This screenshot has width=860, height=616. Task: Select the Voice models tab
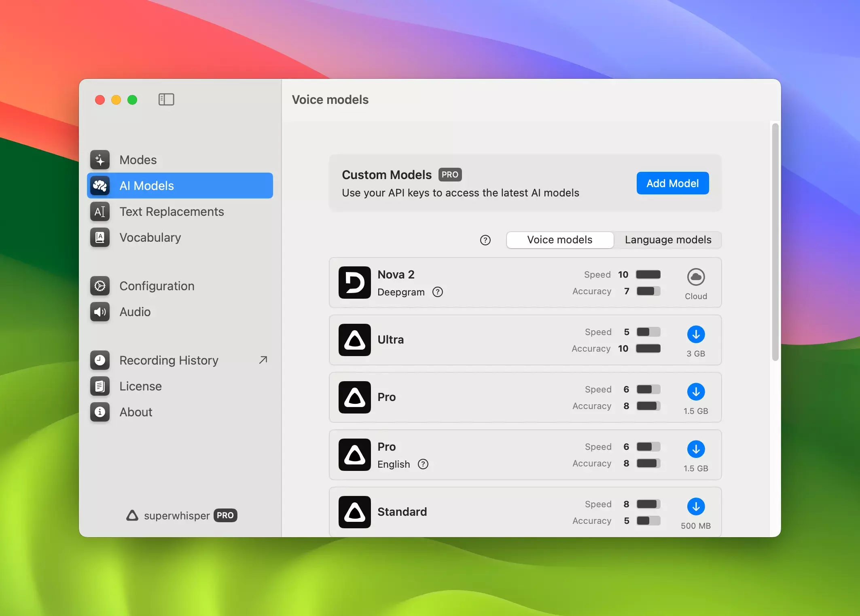coord(559,240)
